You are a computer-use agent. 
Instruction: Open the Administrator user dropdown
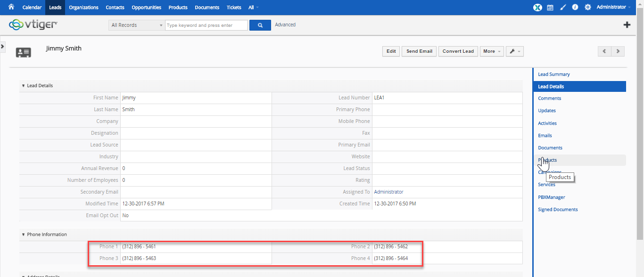click(x=613, y=7)
